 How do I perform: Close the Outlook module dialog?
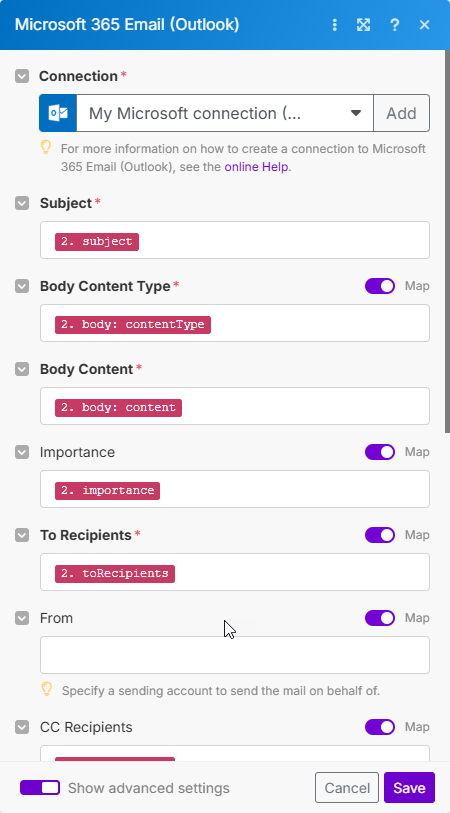(425, 24)
